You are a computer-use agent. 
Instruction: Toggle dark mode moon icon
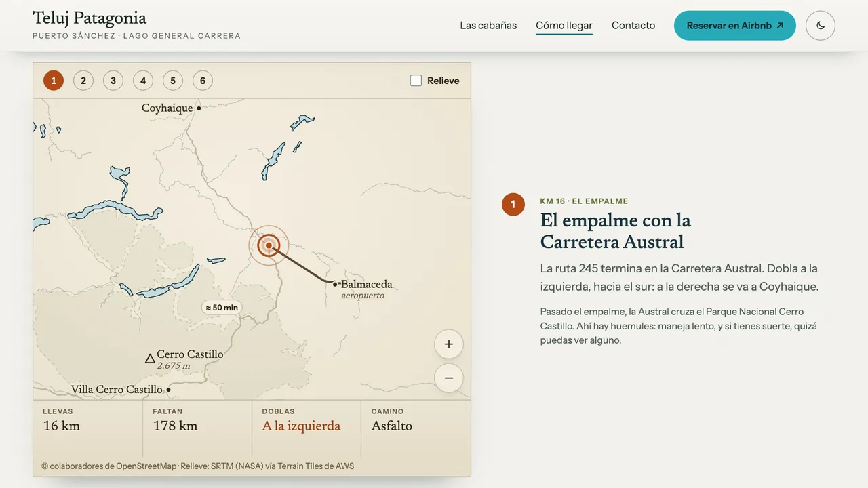(821, 26)
